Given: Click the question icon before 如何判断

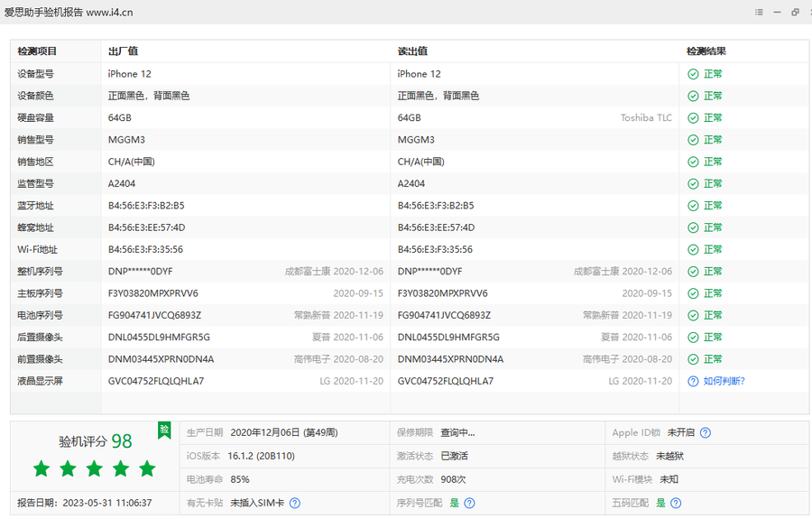Looking at the screenshot, I should pos(693,381).
